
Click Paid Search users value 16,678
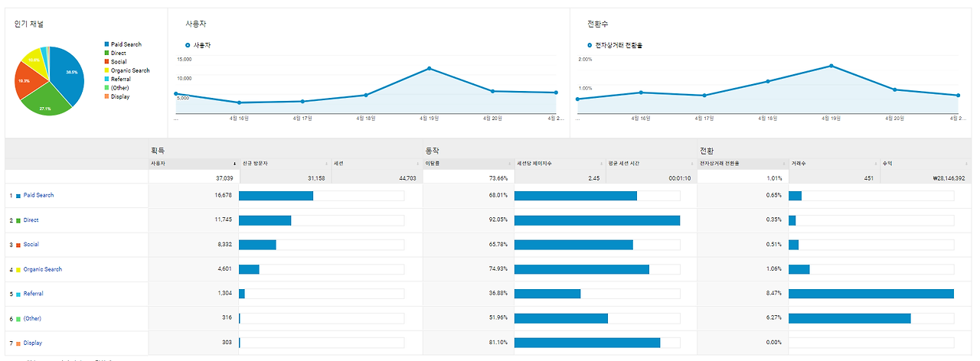pyautogui.click(x=222, y=195)
